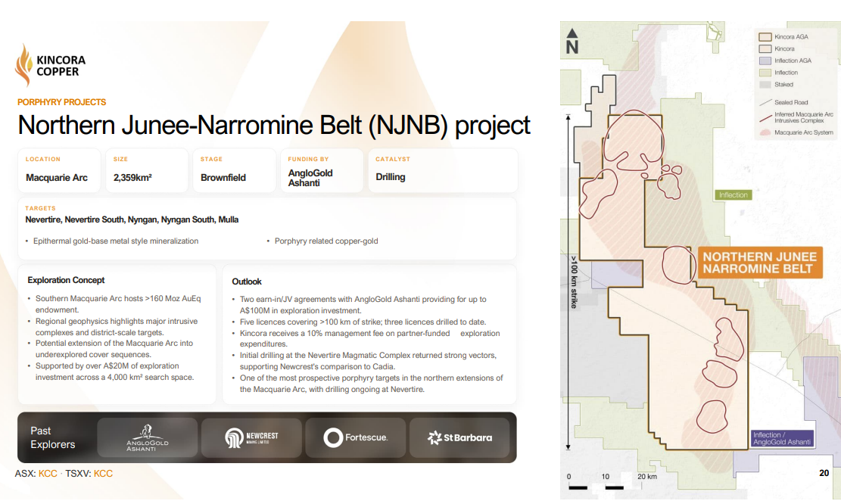Viewport: 841px width, 504px height.
Task: Click the green Inflection map label
Action: (734, 195)
